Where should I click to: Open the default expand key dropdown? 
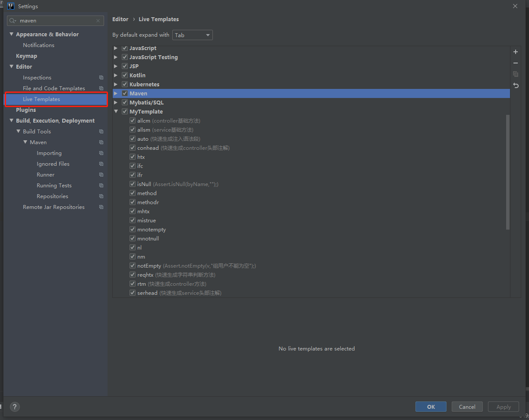click(193, 35)
